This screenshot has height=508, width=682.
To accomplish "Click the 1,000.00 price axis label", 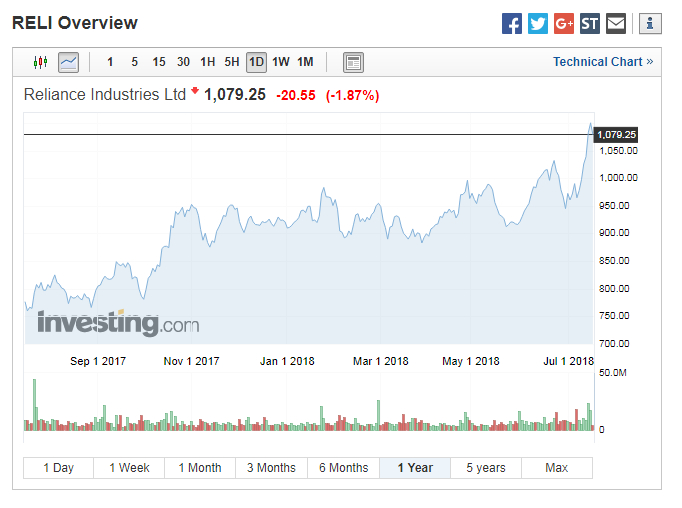I will click(x=618, y=178).
